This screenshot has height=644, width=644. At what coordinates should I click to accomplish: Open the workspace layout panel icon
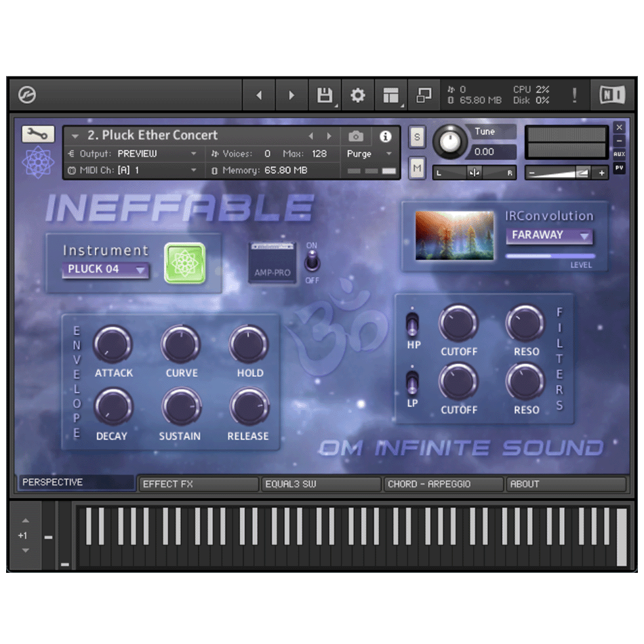[x=390, y=96]
